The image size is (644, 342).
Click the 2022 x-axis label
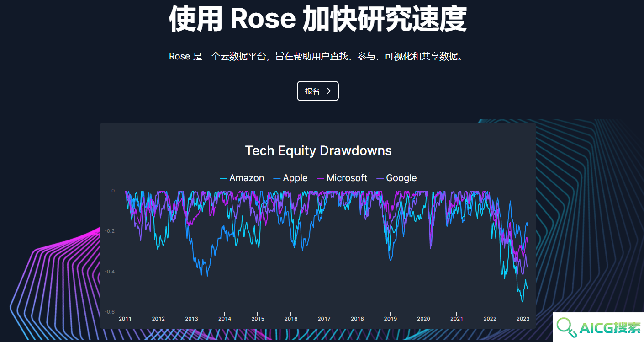click(490, 319)
